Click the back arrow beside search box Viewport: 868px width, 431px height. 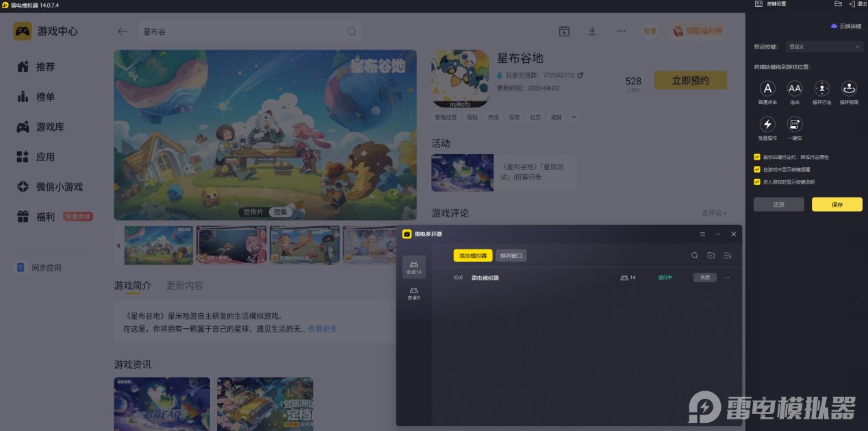[x=123, y=32]
